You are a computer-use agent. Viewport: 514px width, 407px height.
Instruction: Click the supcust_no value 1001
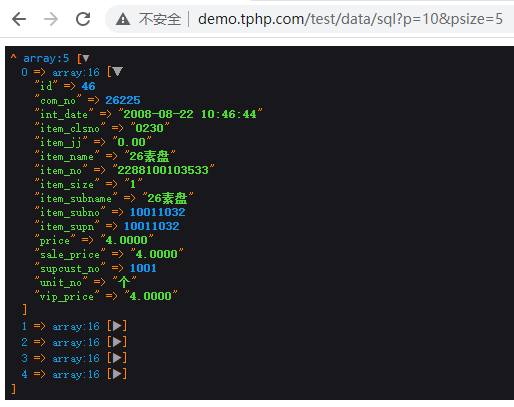pos(143,268)
